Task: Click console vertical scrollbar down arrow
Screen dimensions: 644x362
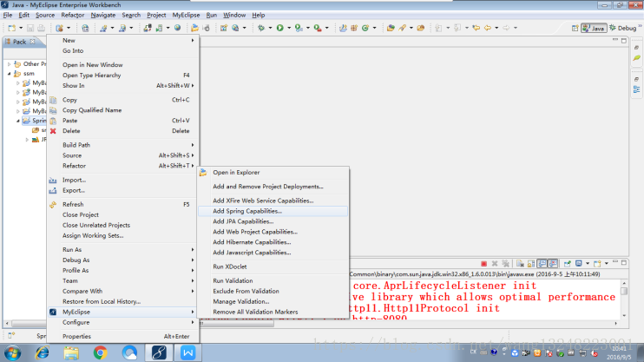Action: [624, 316]
